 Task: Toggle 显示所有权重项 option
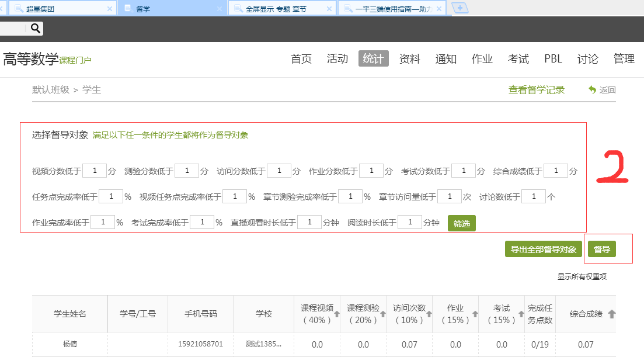581,276
